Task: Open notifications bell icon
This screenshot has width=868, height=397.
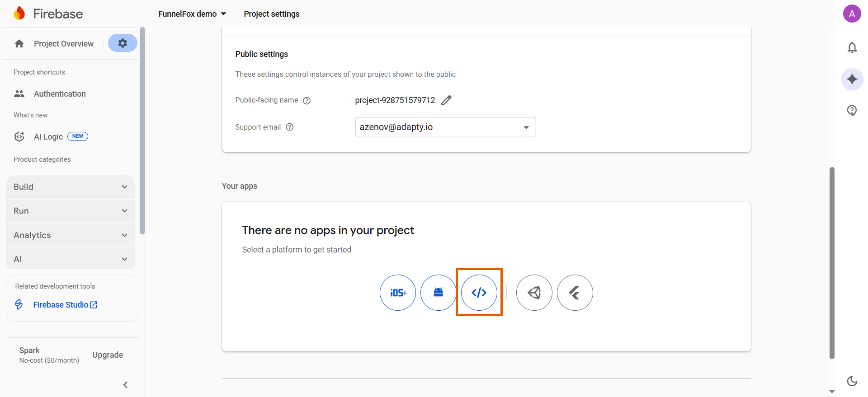Action: 852,47
